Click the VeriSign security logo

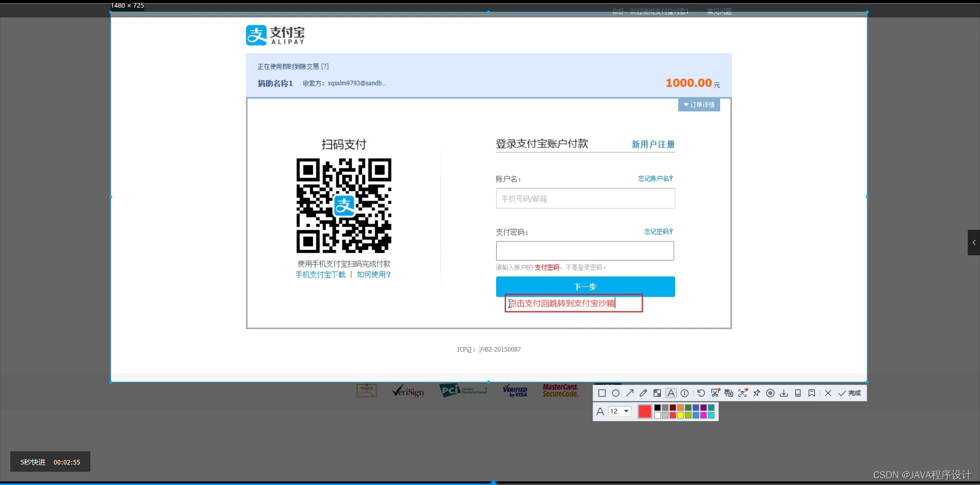[x=408, y=391]
